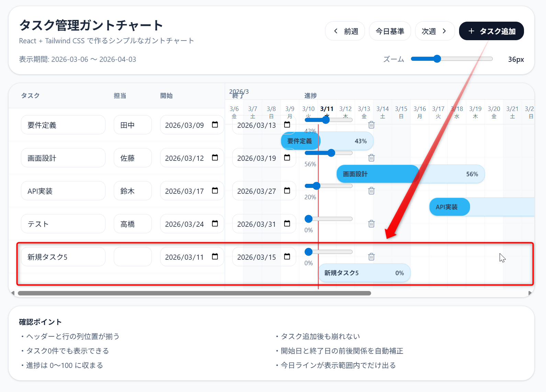The image size is (546, 392).
Task: Click the ズーム zoom slider
Action: tap(452, 59)
